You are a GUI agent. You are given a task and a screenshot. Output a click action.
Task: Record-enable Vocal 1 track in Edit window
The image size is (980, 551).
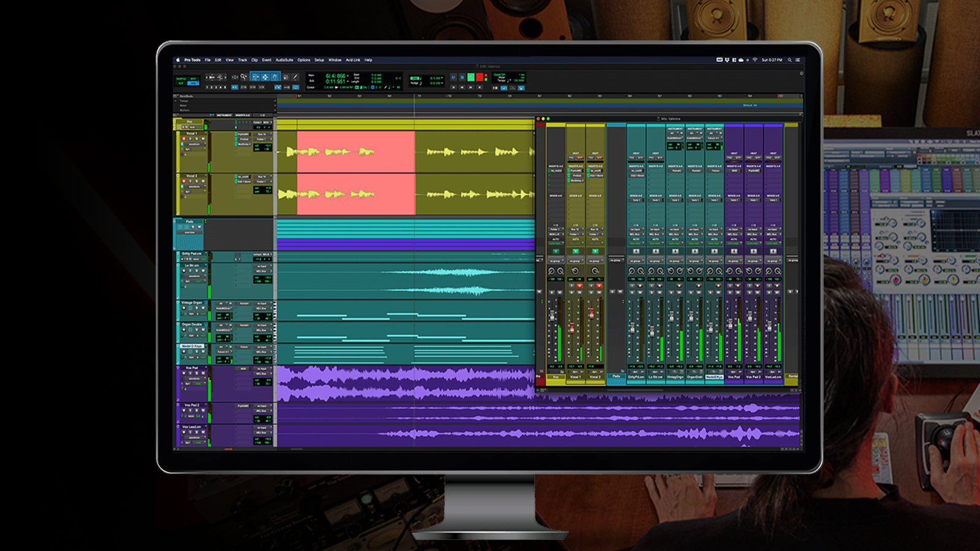pos(184,139)
